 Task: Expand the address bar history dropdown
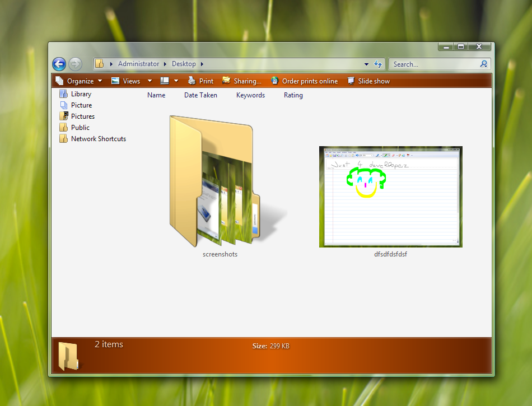(x=366, y=64)
